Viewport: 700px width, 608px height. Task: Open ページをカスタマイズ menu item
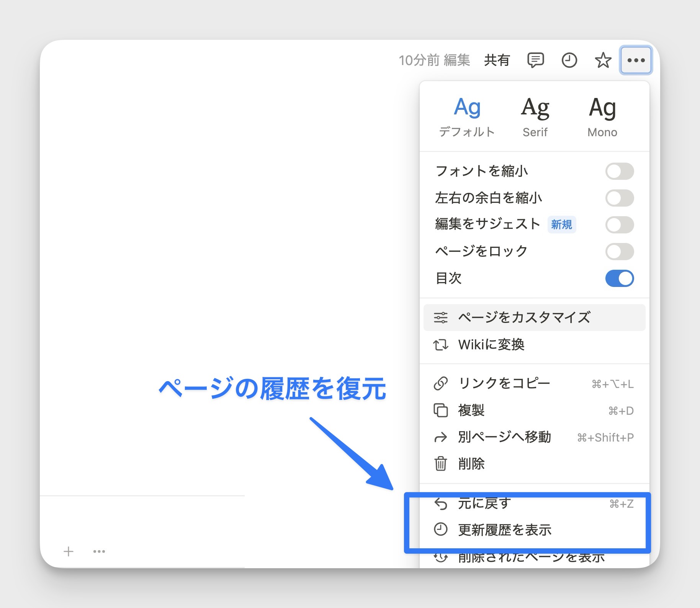pyautogui.click(x=534, y=318)
